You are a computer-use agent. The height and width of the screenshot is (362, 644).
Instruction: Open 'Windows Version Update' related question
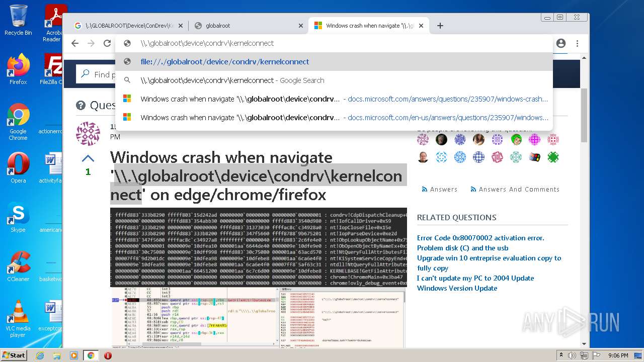[x=457, y=288]
